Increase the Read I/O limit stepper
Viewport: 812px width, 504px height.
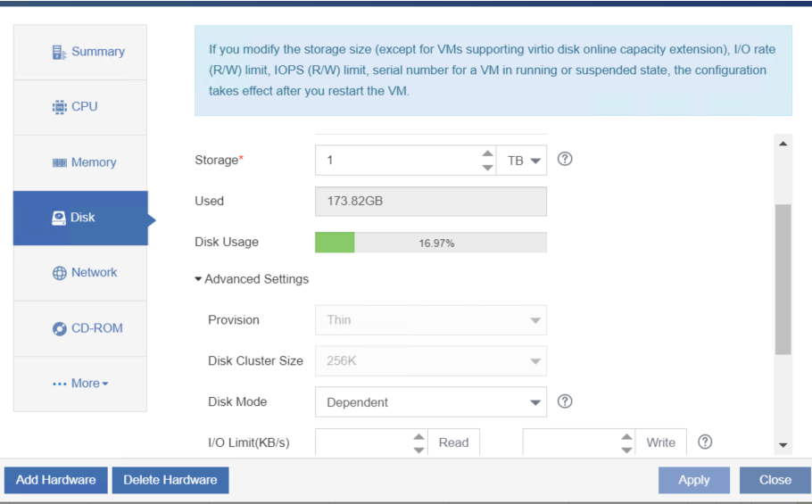pyautogui.click(x=419, y=437)
